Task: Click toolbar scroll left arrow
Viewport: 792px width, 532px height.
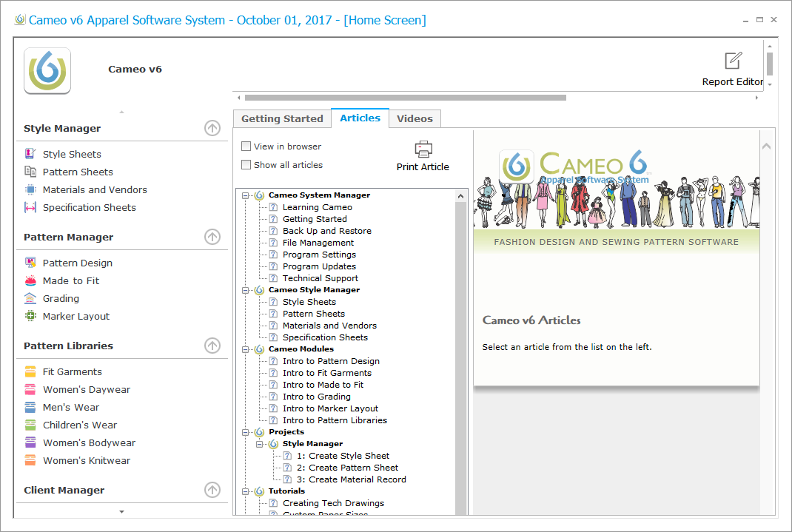Action: pos(239,98)
